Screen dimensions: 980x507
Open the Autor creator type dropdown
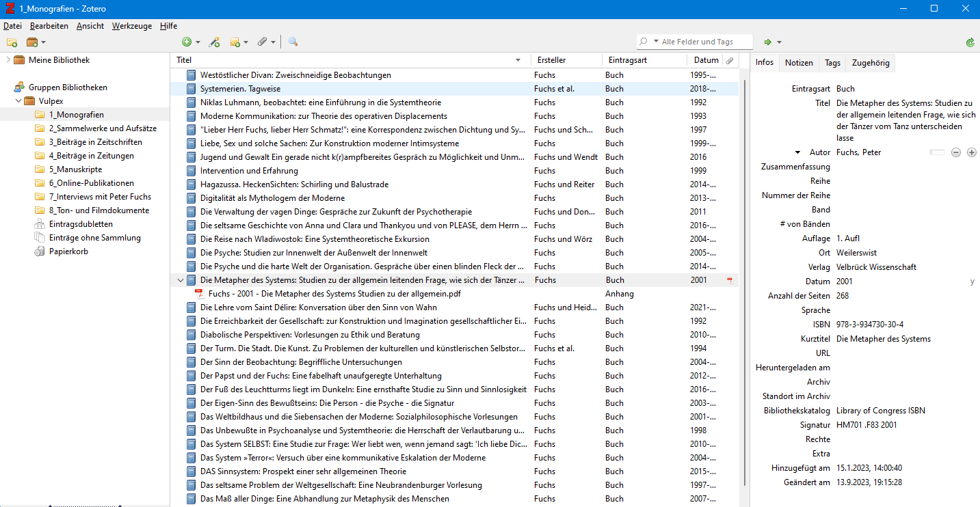[x=797, y=152]
